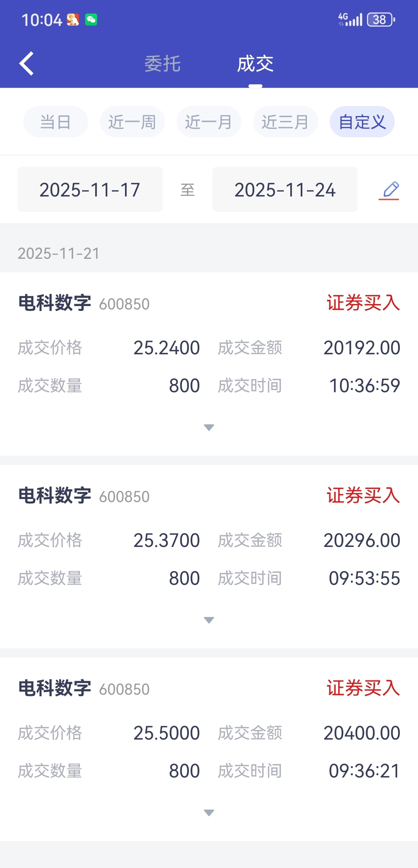418x868 pixels.
Task: Select the 近一周 filter chip
Action: pyautogui.click(x=132, y=122)
